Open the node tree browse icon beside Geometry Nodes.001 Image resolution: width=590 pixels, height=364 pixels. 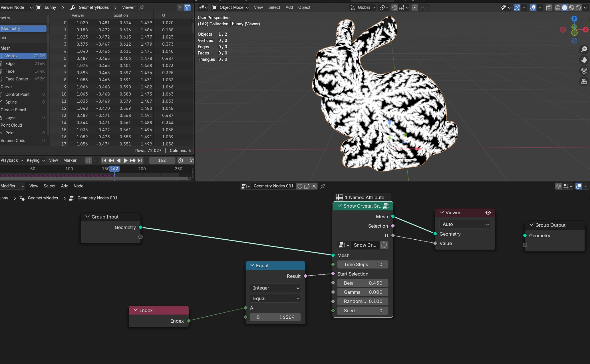[245, 186]
